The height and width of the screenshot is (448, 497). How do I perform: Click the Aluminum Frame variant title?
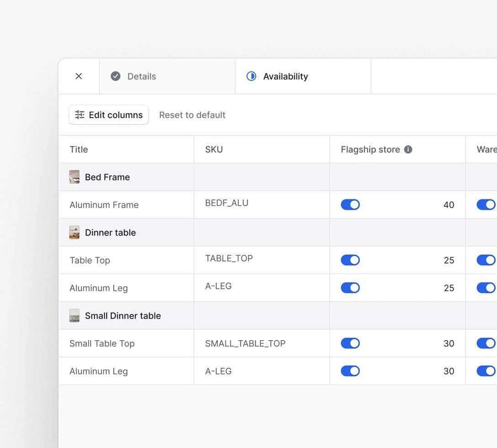pos(104,205)
